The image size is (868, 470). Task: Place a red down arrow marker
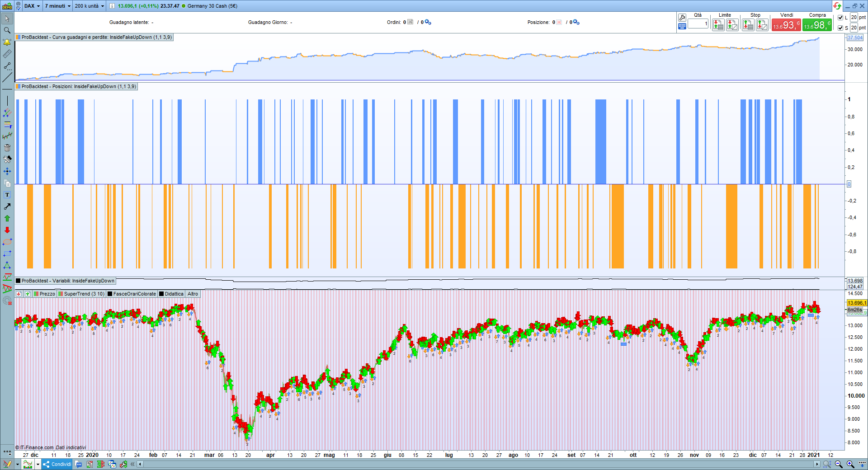tap(7, 230)
